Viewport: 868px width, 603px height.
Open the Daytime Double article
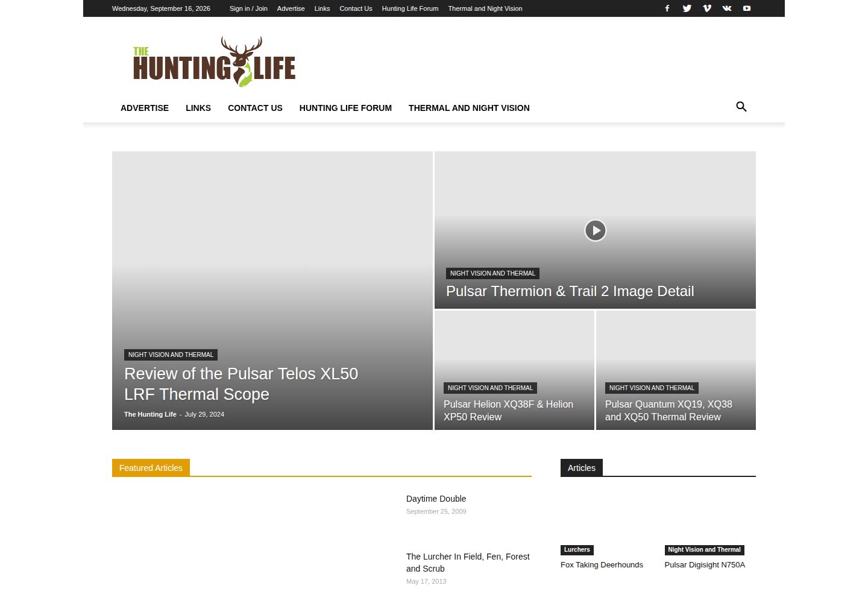pyautogui.click(x=436, y=499)
